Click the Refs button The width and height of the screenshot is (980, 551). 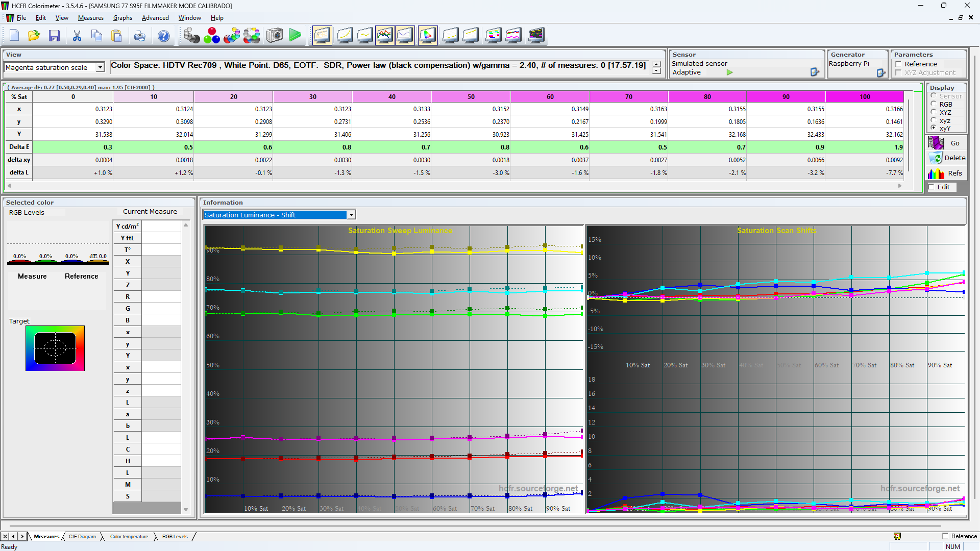946,173
